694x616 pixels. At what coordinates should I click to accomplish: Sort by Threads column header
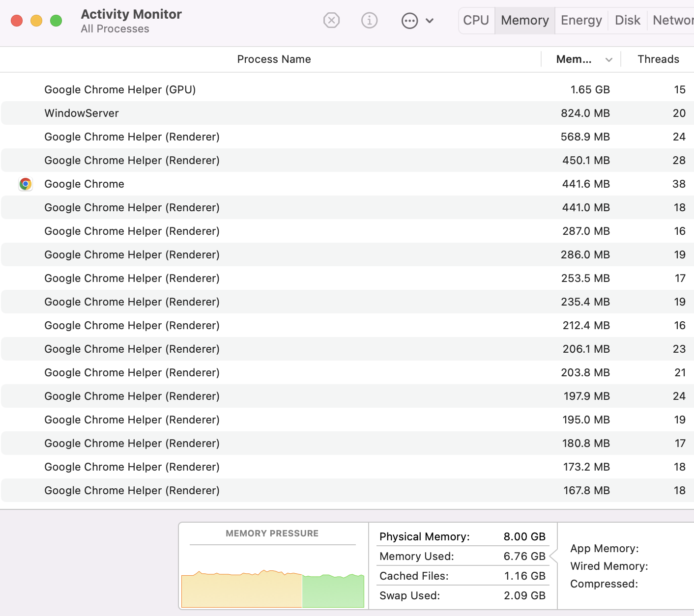[x=658, y=59]
